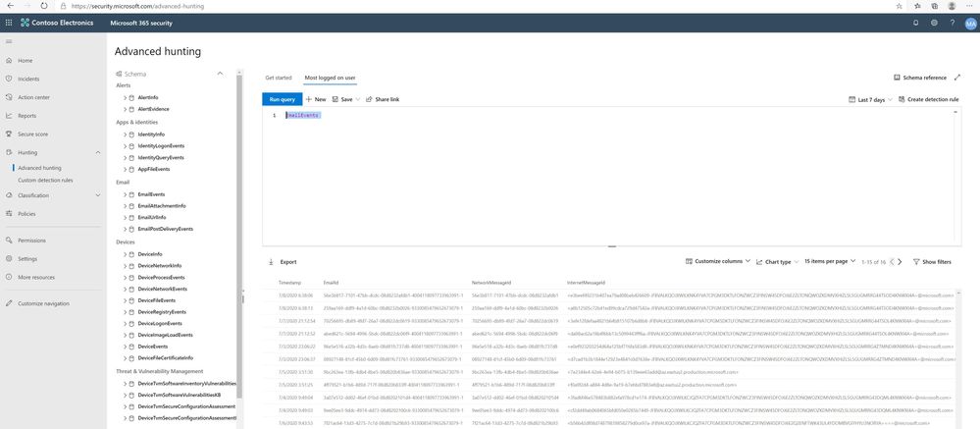Click the InternetMessageId column header
This screenshot has height=429, width=980.
coord(586,283)
